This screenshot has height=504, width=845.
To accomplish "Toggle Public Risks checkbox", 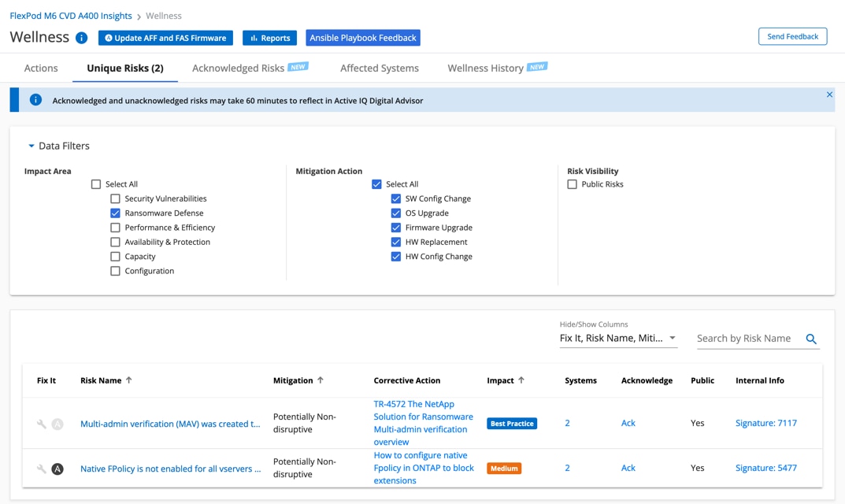I will click(x=573, y=184).
